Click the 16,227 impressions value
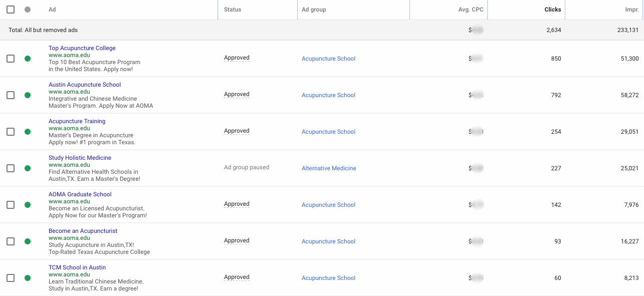The height and width of the screenshot is (296, 644). click(629, 241)
